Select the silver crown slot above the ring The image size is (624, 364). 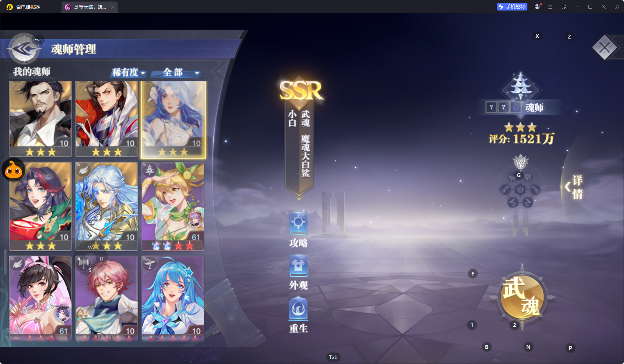click(520, 162)
